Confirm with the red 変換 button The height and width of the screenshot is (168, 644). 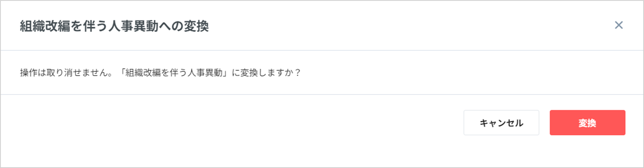(587, 123)
